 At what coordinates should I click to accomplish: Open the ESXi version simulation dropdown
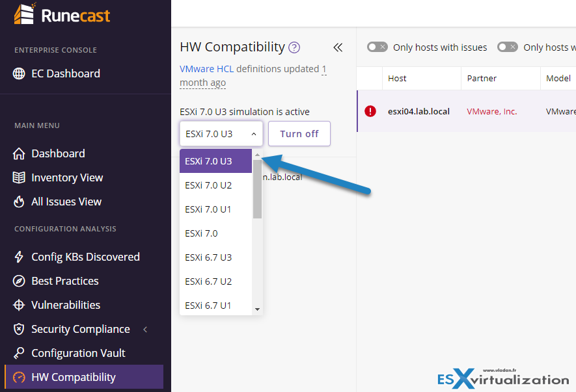pos(221,134)
